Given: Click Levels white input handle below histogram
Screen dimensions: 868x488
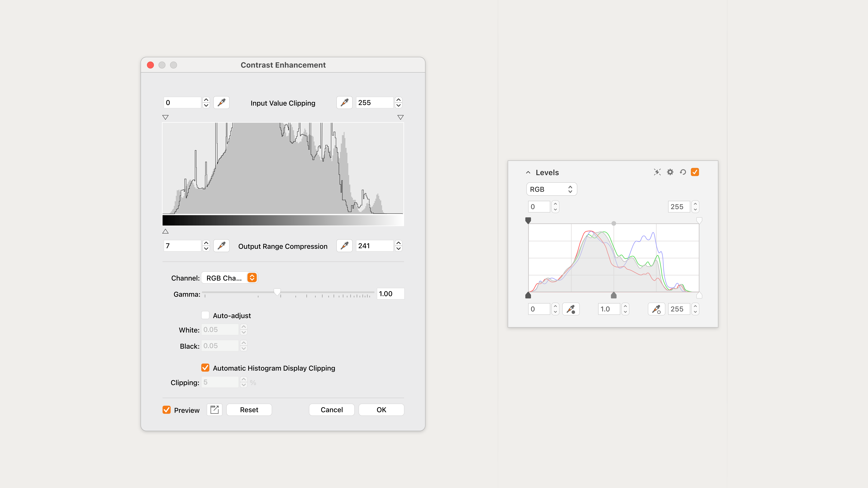Looking at the screenshot, I should [x=699, y=295].
